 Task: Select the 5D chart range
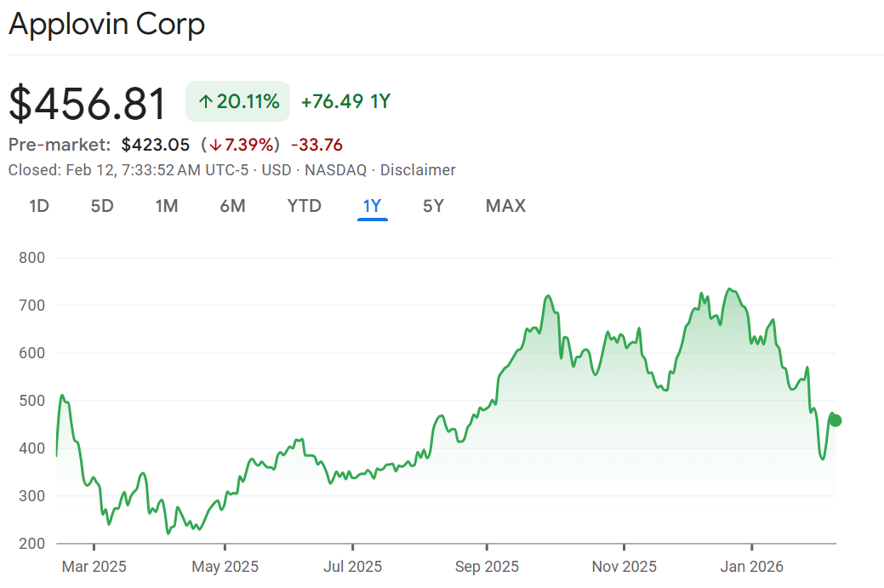point(102,206)
